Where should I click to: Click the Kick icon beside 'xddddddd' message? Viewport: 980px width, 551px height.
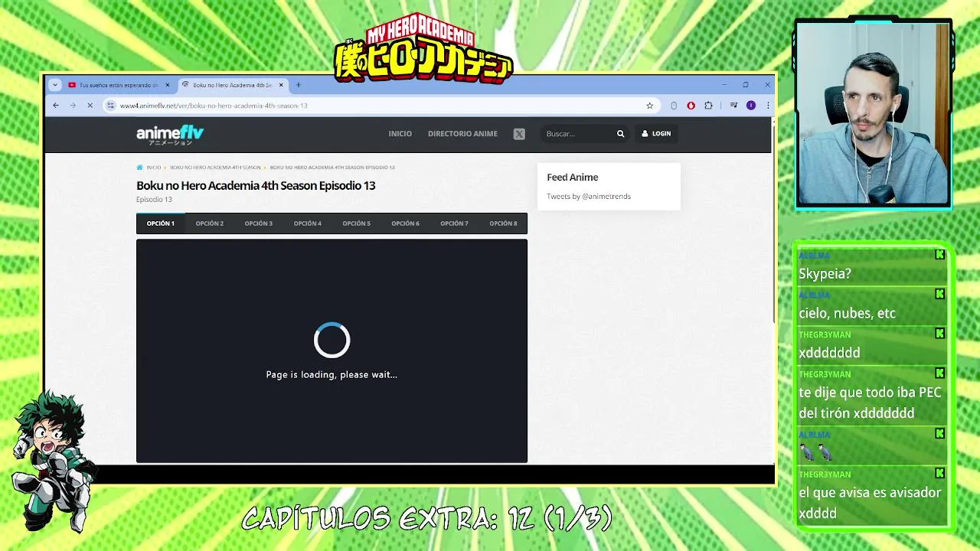pyautogui.click(x=939, y=334)
